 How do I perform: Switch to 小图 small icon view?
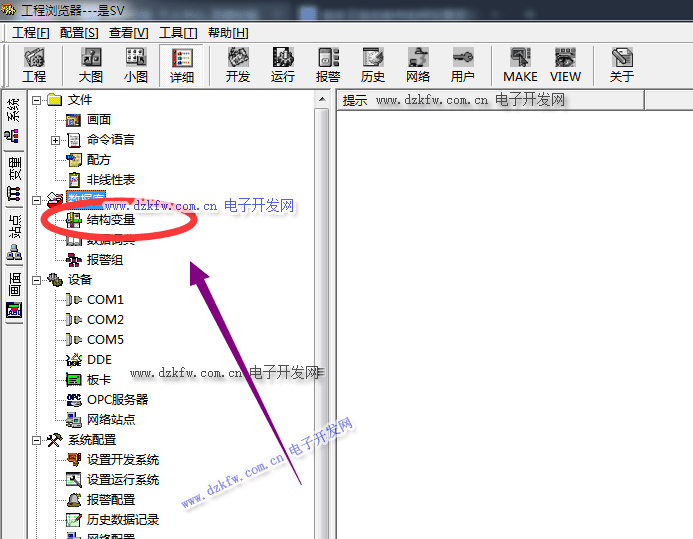click(x=136, y=65)
